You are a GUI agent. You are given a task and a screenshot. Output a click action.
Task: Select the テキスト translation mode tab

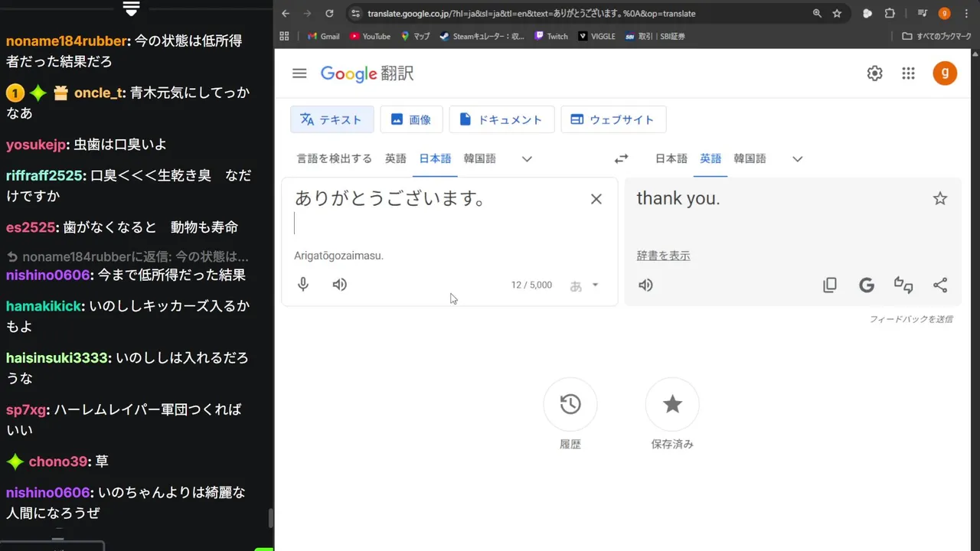click(x=332, y=119)
